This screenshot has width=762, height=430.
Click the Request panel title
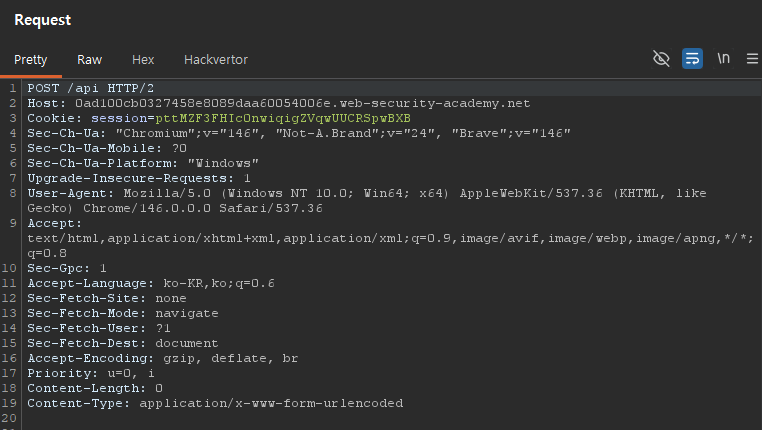tap(42, 20)
